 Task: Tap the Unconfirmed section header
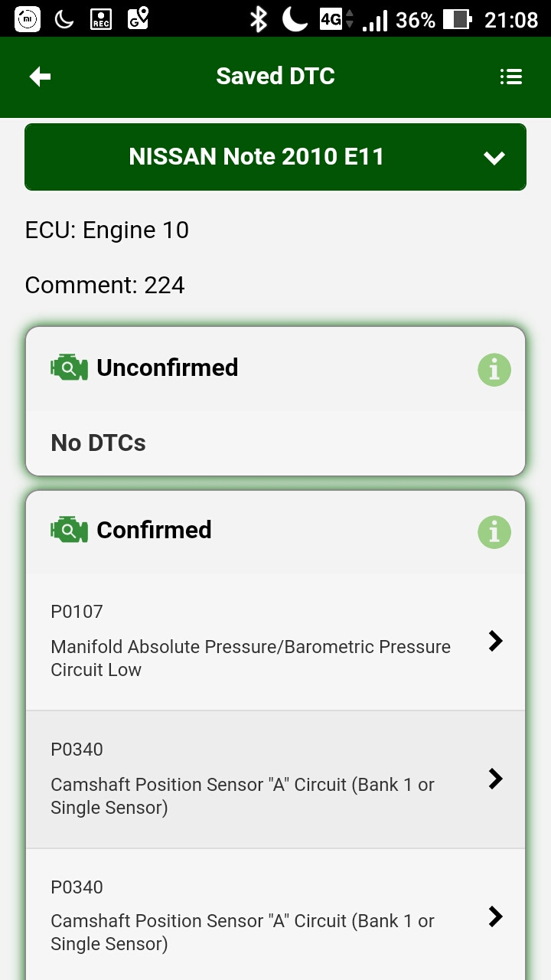[x=275, y=369]
